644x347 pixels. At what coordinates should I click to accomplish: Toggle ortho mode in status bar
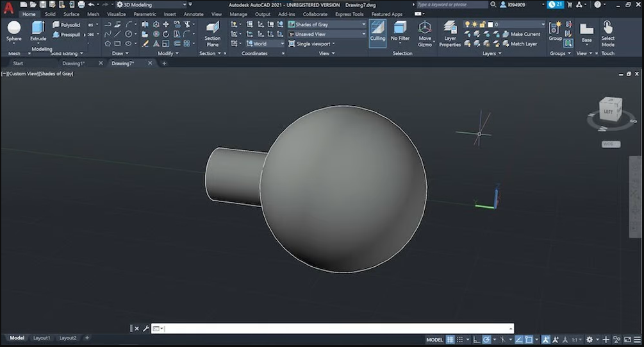(476, 339)
